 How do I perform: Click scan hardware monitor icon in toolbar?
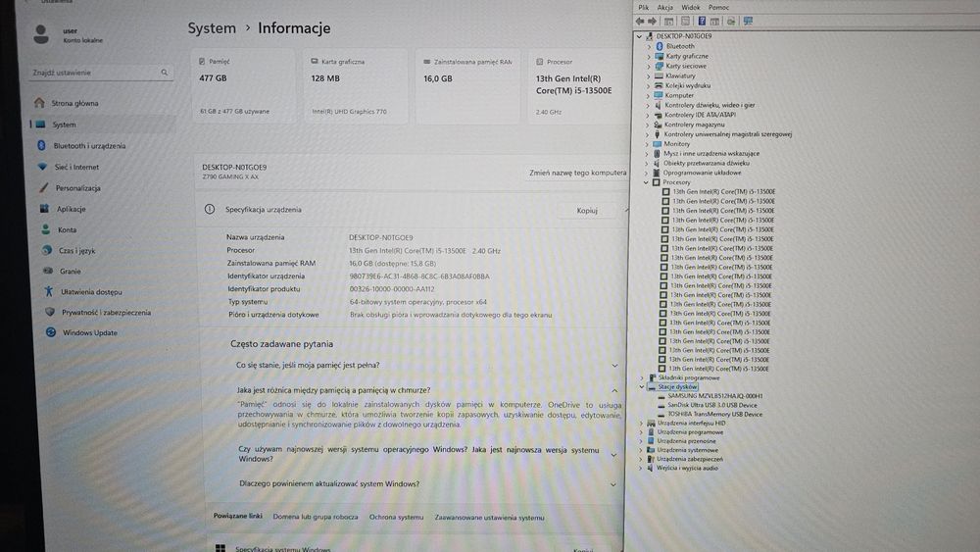[748, 22]
